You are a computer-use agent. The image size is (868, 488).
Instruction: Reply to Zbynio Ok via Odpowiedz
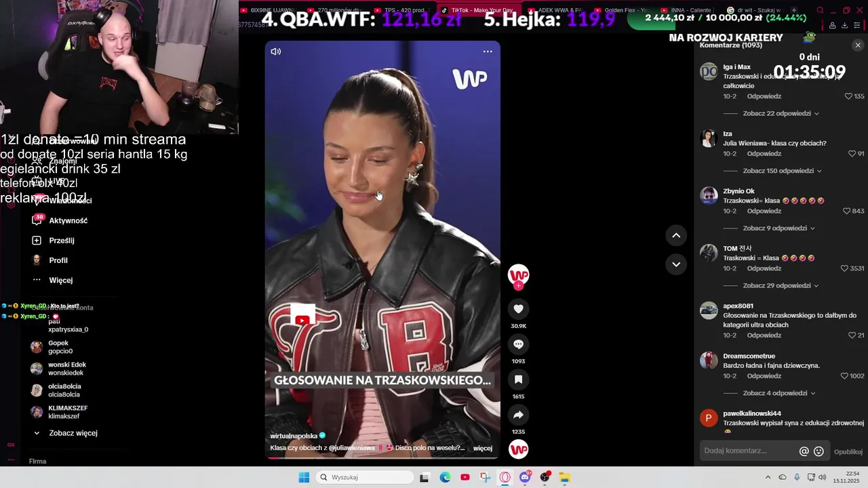pyautogui.click(x=764, y=211)
